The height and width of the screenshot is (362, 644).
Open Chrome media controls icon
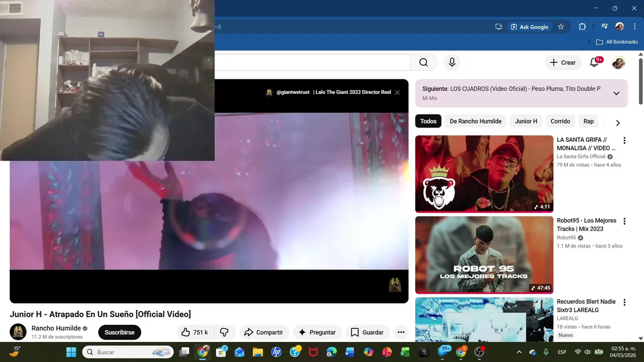tap(604, 27)
